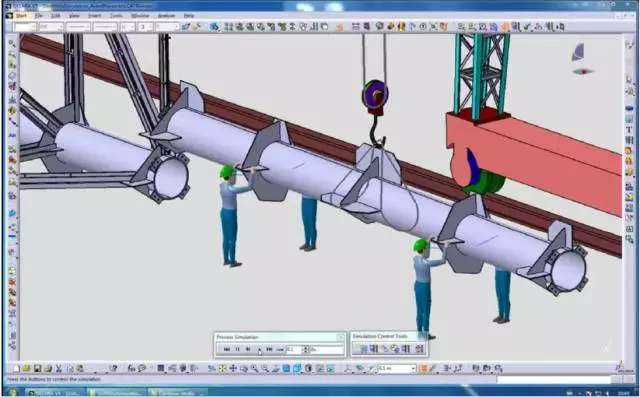This screenshot has width=640, height=397.
Task: Click the status bar message about simulation buttons
Action: click(54, 379)
